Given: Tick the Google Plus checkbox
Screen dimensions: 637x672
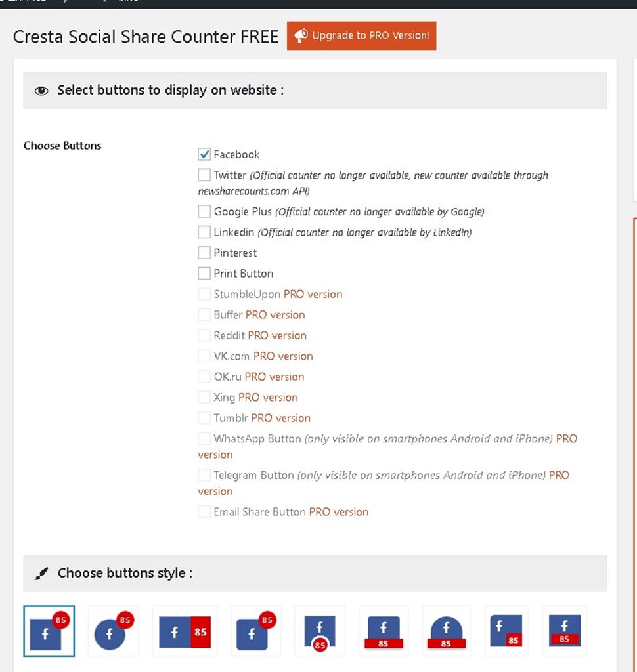Looking at the screenshot, I should click(204, 211).
